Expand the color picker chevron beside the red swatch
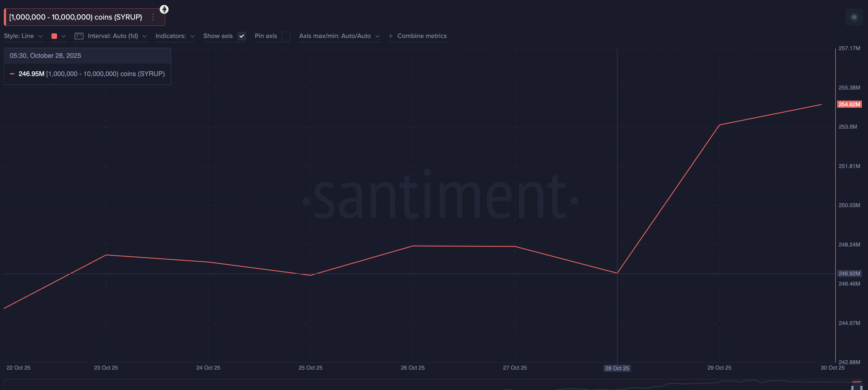 (64, 36)
